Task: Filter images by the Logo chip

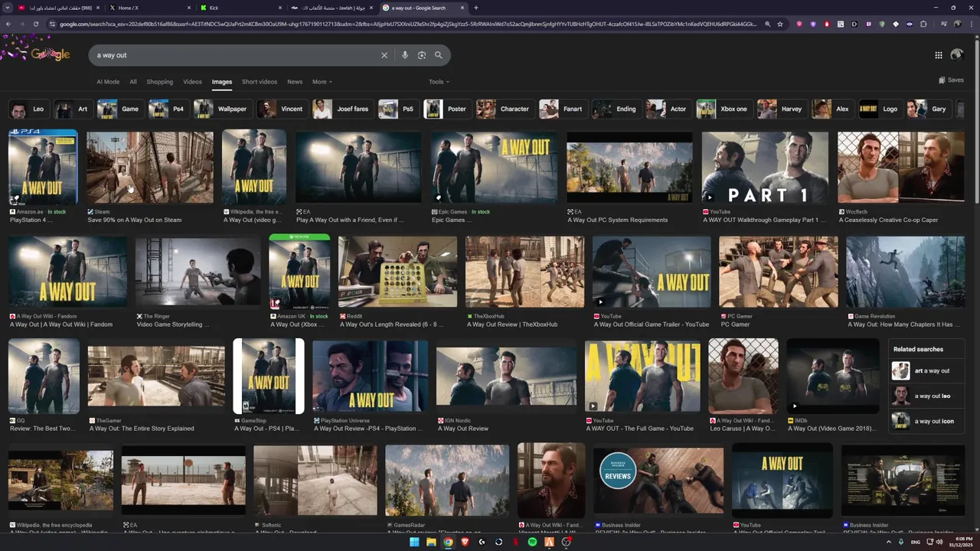Action: (x=880, y=109)
